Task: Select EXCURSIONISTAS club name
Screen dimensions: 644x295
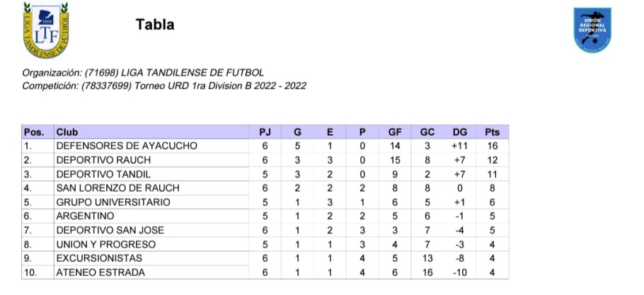Action: [99, 258]
